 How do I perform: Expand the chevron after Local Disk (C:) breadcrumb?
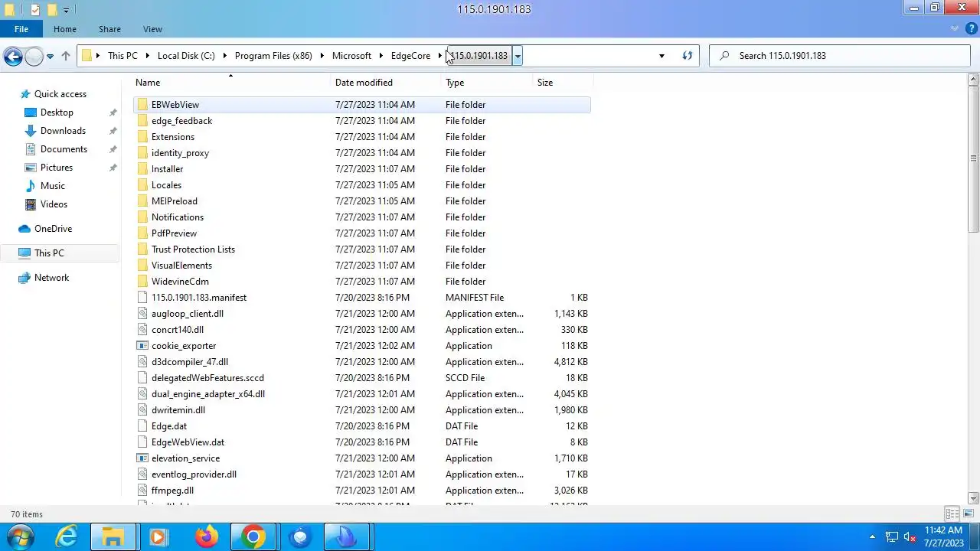pos(225,56)
